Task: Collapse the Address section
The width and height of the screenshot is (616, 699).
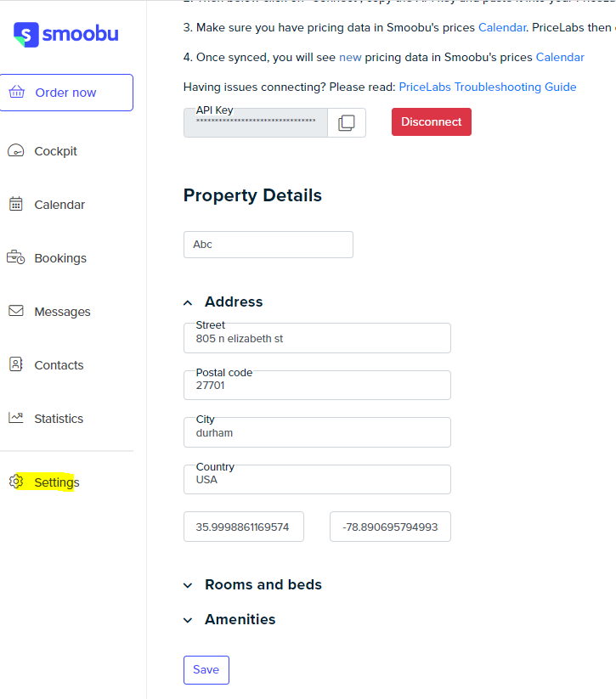Action: click(x=188, y=303)
